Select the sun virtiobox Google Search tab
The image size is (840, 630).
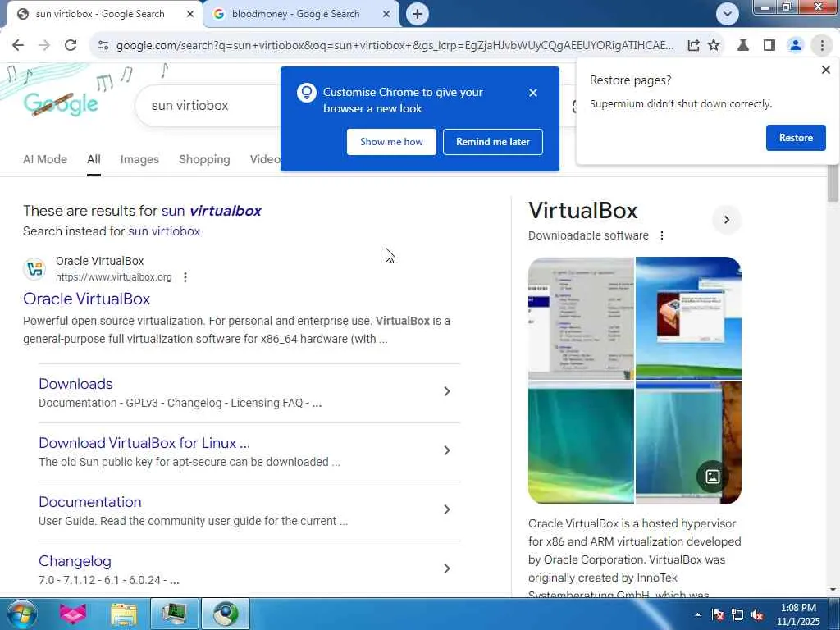(99, 14)
